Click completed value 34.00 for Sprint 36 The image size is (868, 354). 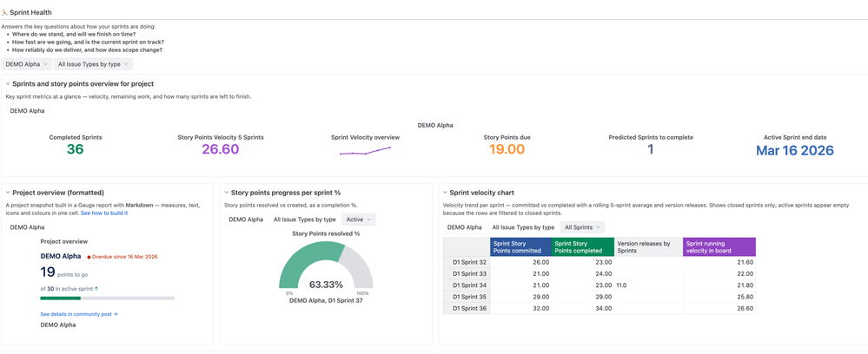click(583, 309)
